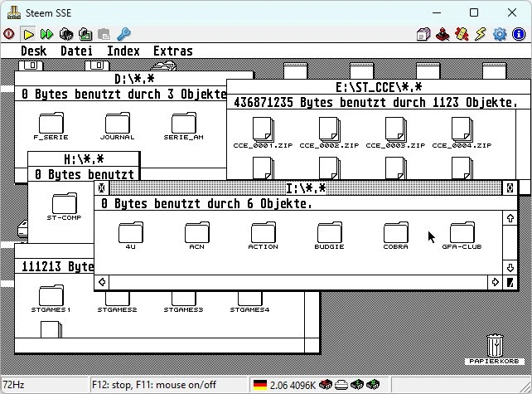532x394 pixels.
Task: Click the fuller box of I: window
Action: point(510,187)
